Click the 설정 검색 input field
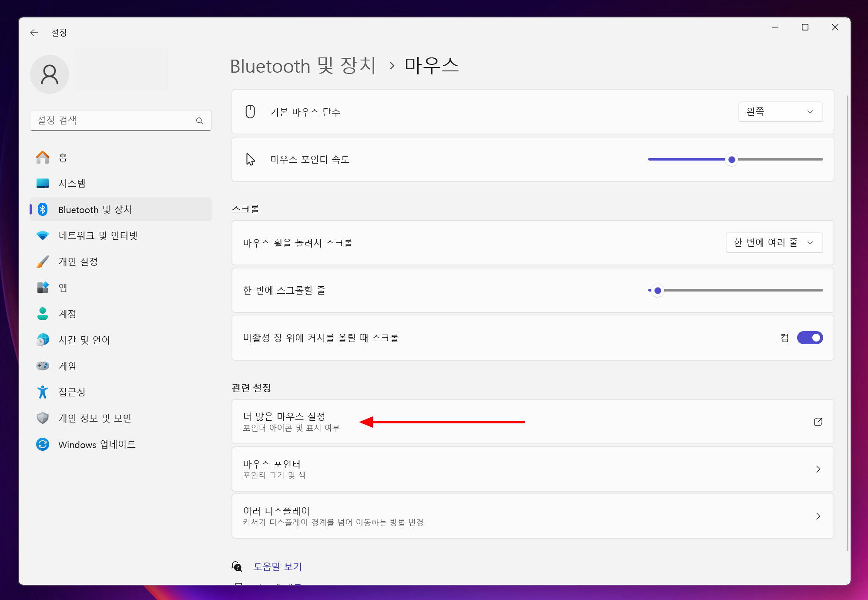Screen dimensions: 868x600 click(113, 121)
